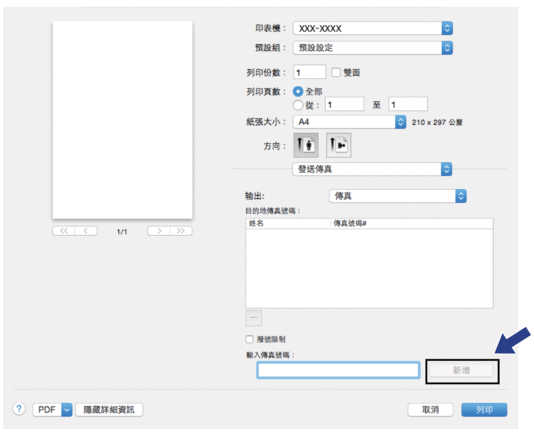534x435 pixels.
Task: Select portrait orientation icon
Action: coord(306,145)
